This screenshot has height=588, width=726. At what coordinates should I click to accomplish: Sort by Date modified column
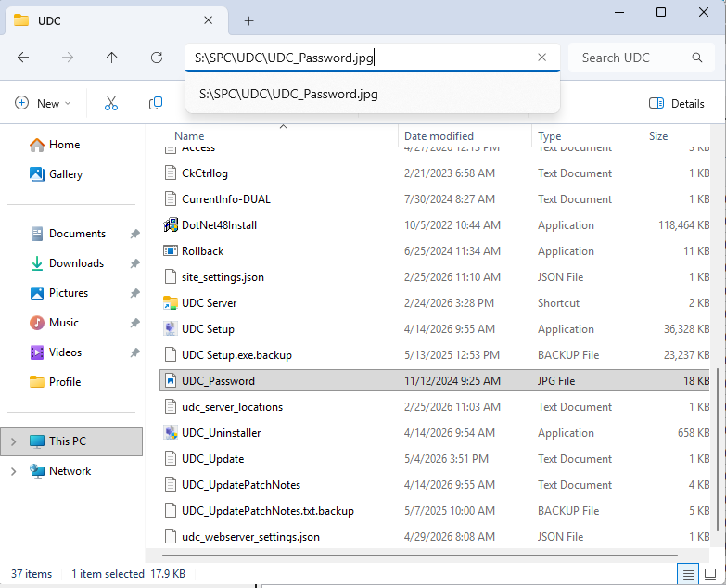click(439, 136)
